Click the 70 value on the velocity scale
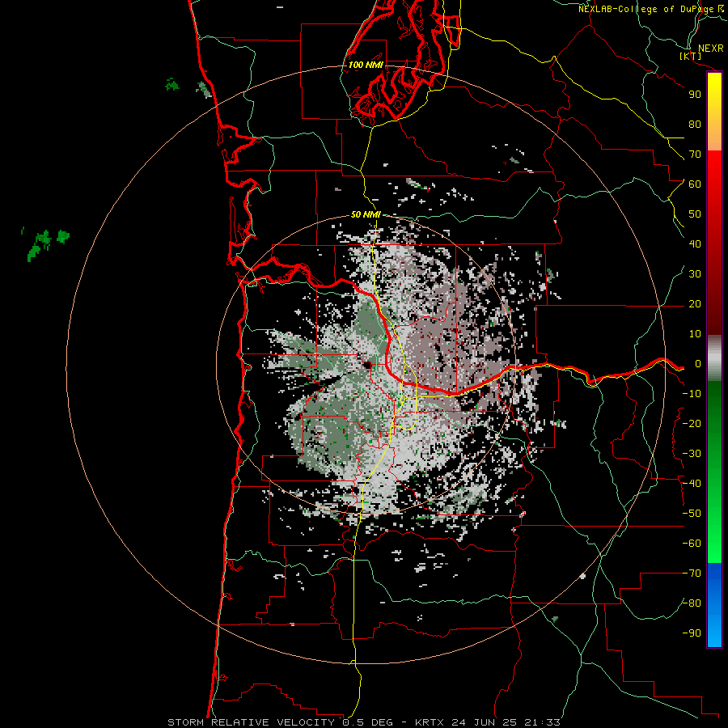 [x=695, y=154]
